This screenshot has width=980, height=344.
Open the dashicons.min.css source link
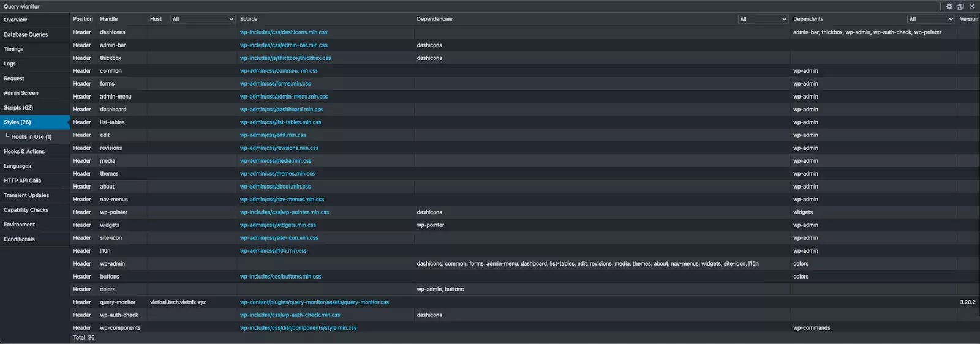[x=283, y=32]
